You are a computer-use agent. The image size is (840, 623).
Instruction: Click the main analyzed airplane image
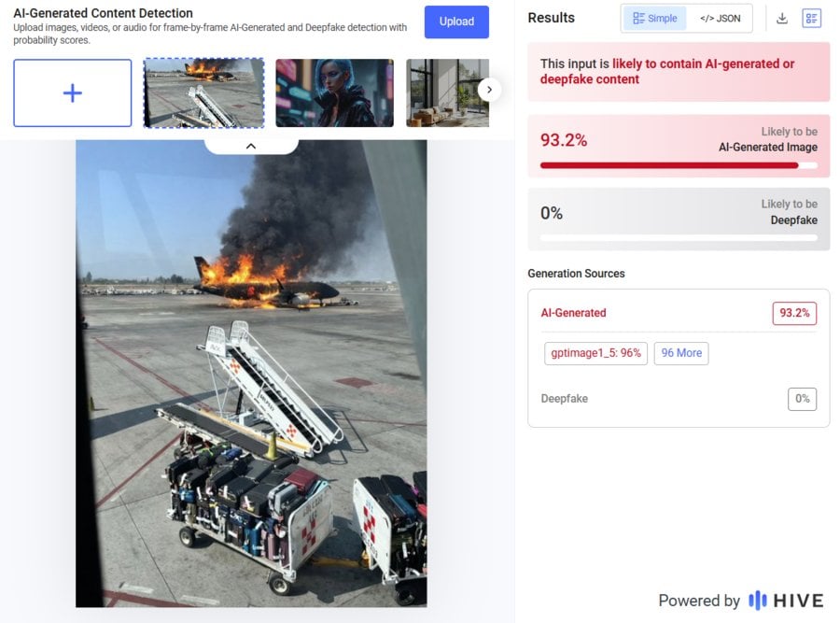(x=250, y=374)
